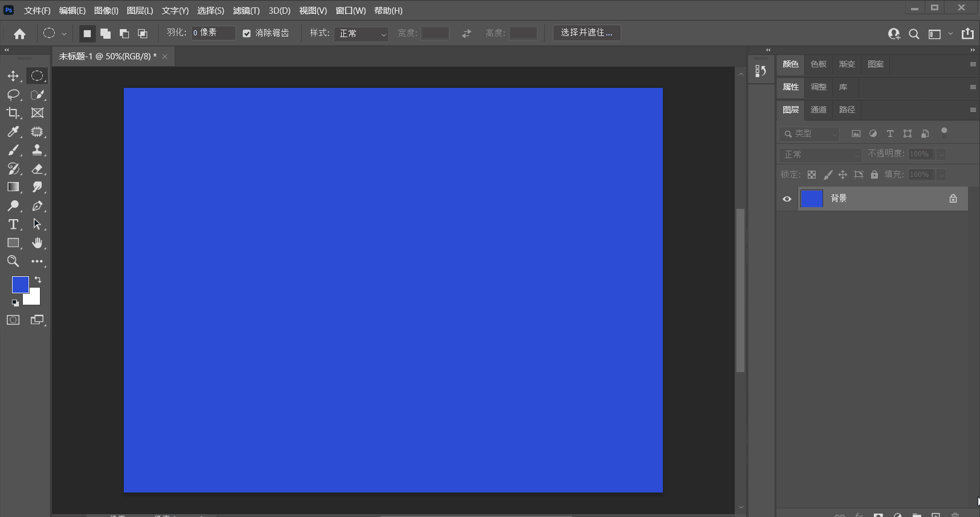
Task: Uncheck the 消除锯齿 anti-alias checkbox
Action: point(246,34)
